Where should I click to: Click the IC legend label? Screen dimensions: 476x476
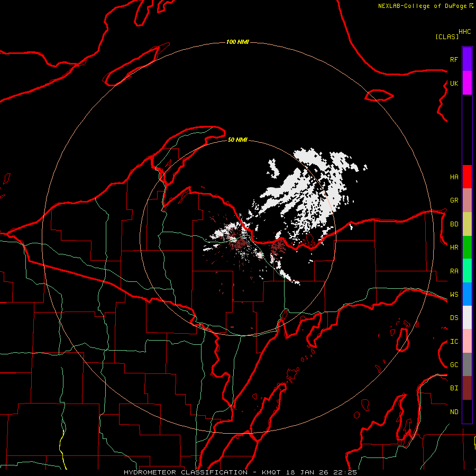454,342
